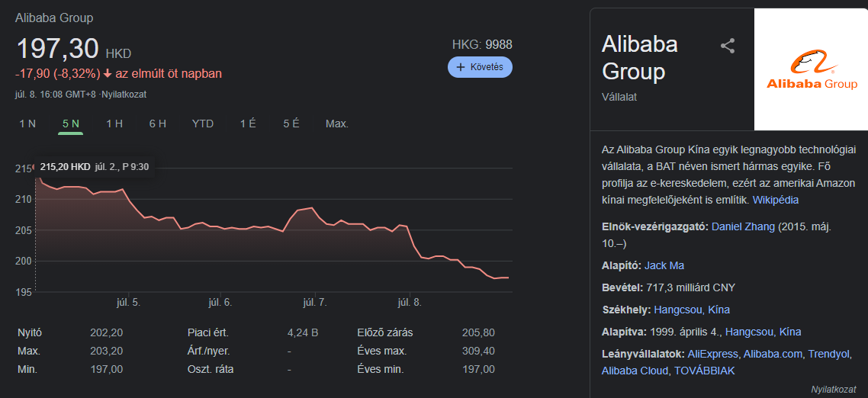Click the Éves max. value 309,40
The width and height of the screenshot is (868, 398).
478,351
